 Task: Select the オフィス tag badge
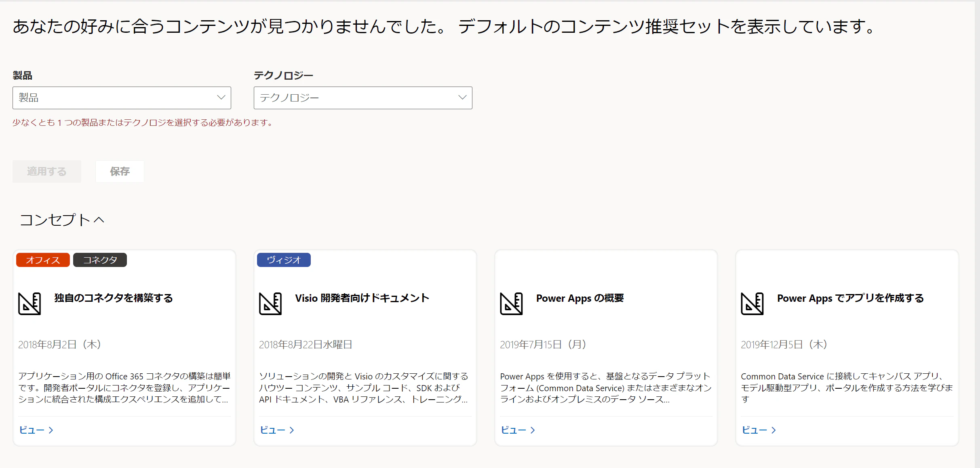[x=43, y=260]
